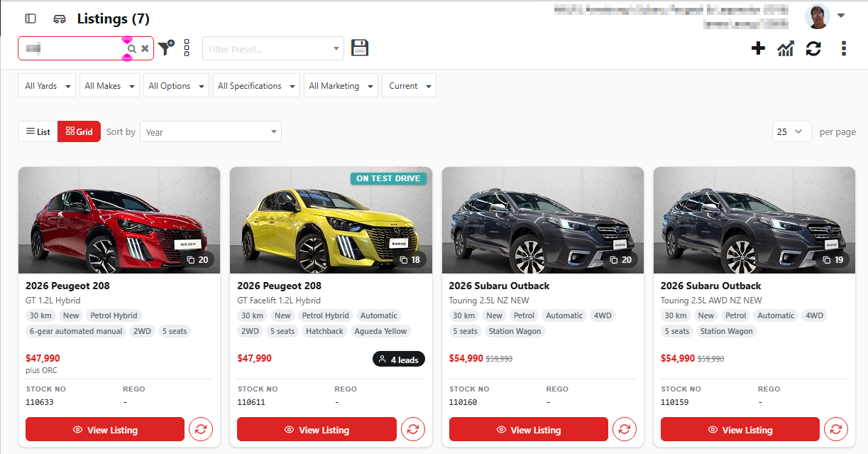Open the All Makes dropdown

(109, 86)
